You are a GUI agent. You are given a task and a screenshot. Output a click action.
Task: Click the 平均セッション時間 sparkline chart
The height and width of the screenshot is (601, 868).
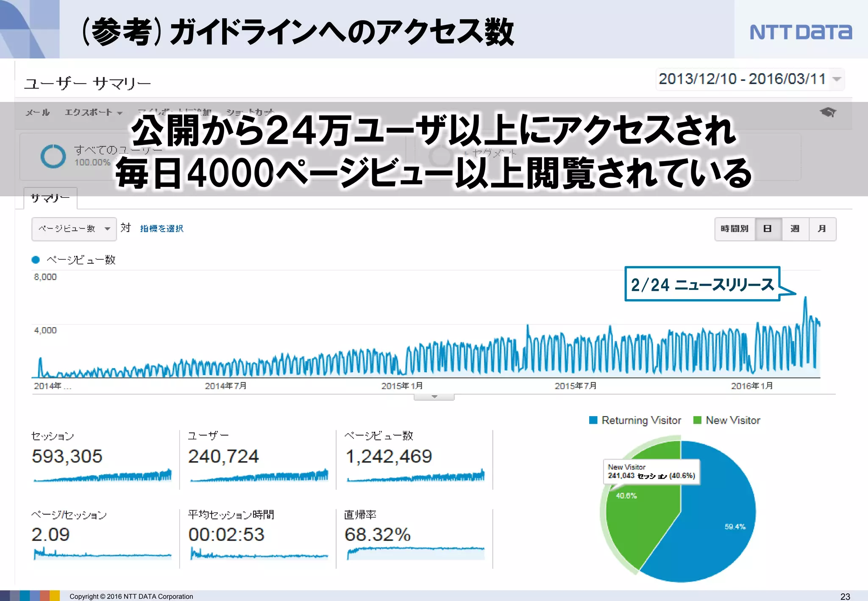pos(259,553)
